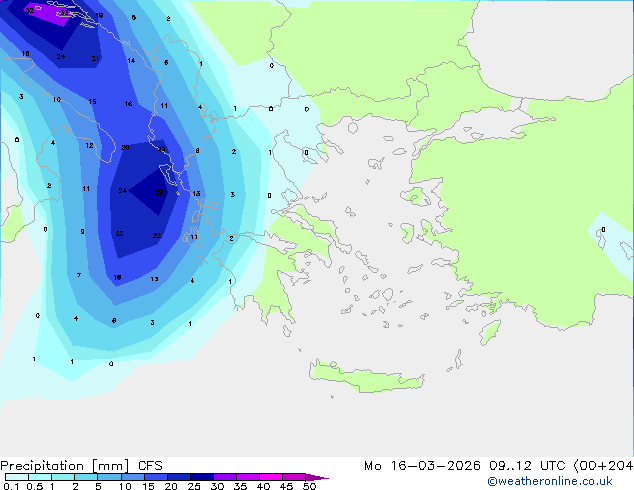Click the 'Mo 16-03-2026 09..12 UTC' date text

point(464,466)
